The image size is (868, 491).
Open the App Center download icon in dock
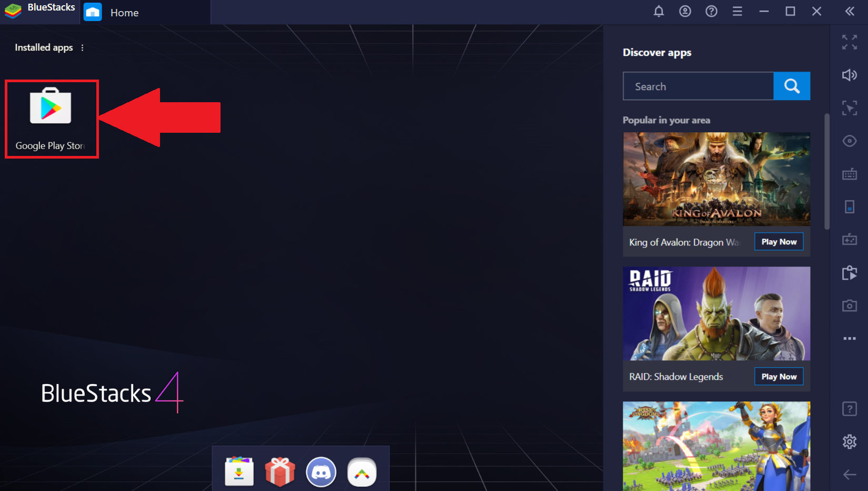click(x=239, y=471)
